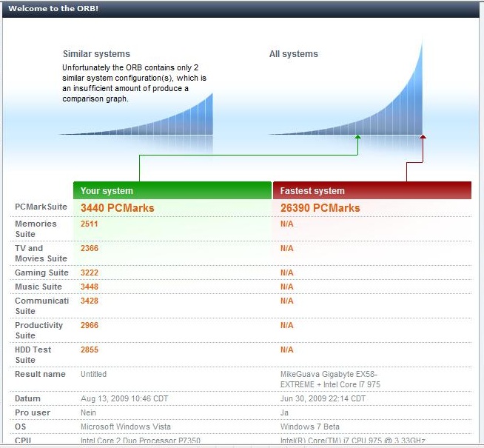This screenshot has width=484, height=448.
Task: Click Productivity Suite value 2966
Action: [x=90, y=325]
